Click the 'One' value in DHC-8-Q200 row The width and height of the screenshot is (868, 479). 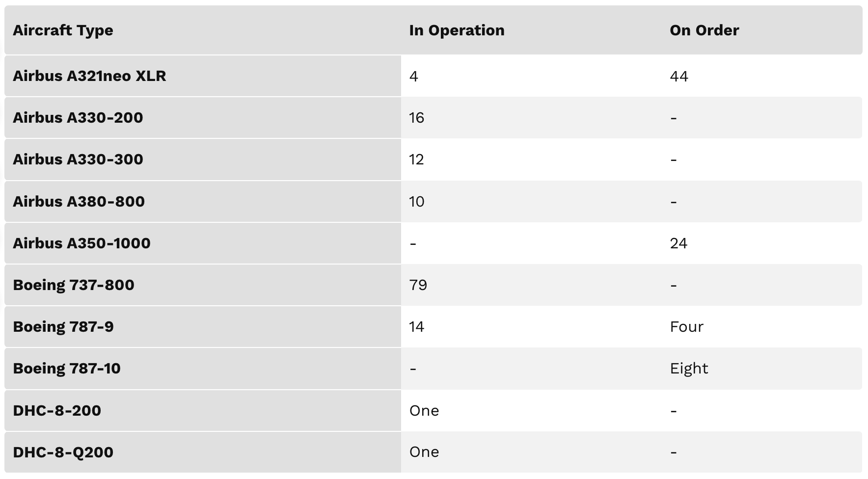click(x=424, y=452)
